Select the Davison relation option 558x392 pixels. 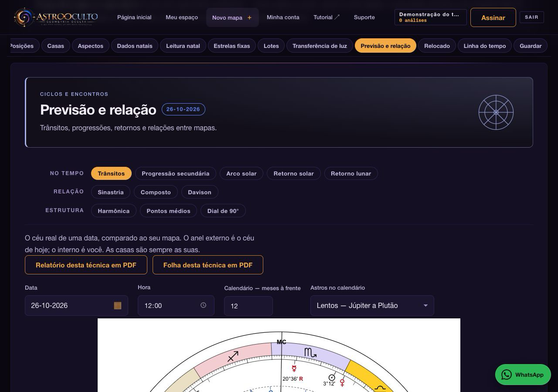[x=200, y=192]
